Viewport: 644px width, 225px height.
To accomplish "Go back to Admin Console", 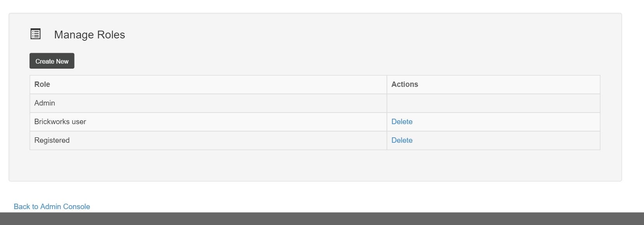I will (52, 207).
